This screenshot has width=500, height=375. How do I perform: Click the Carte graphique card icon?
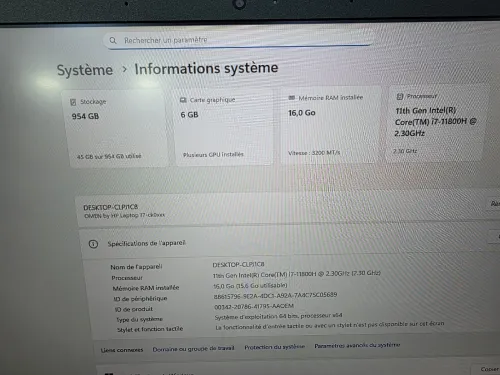183,100
